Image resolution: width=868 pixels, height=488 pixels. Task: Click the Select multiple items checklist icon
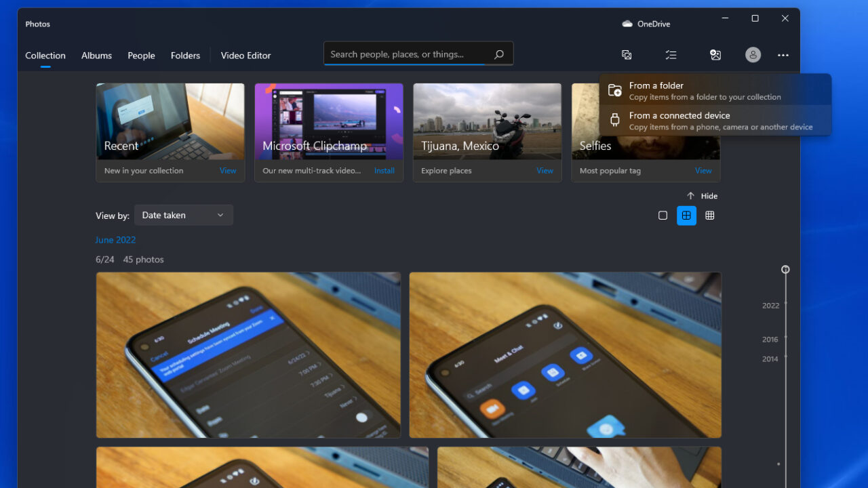[671, 55]
